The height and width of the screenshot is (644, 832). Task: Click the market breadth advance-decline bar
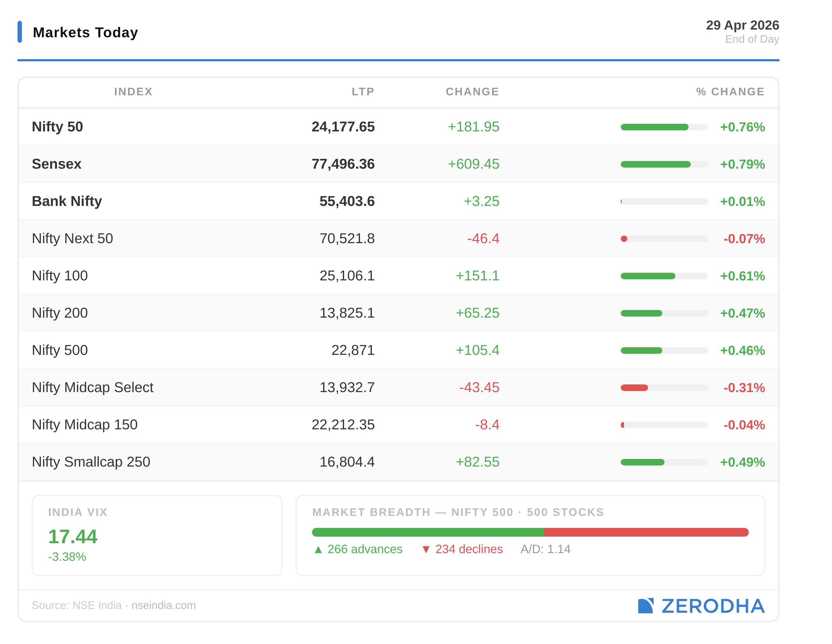pyautogui.click(x=530, y=532)
